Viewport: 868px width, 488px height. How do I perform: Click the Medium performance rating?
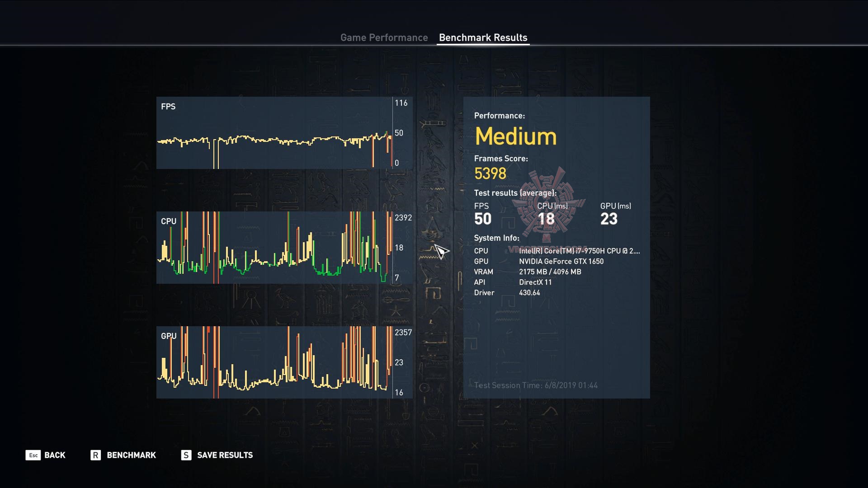[x=515, y=136]
